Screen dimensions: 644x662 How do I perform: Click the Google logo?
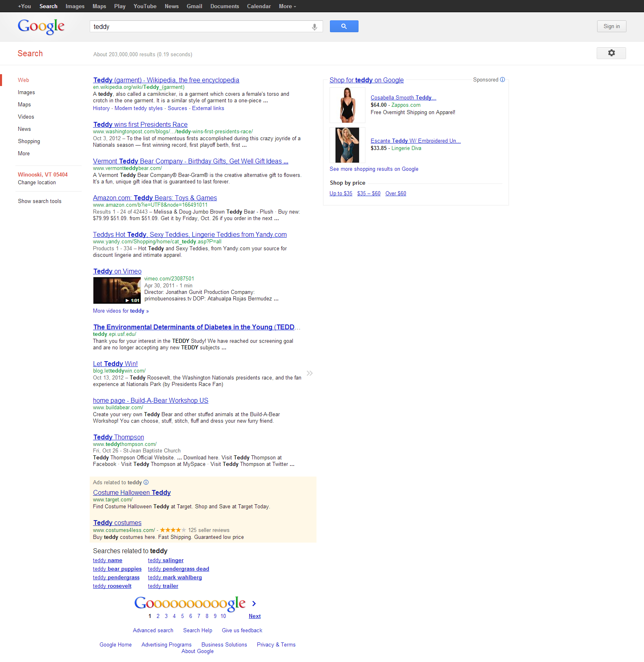(41, 27)
